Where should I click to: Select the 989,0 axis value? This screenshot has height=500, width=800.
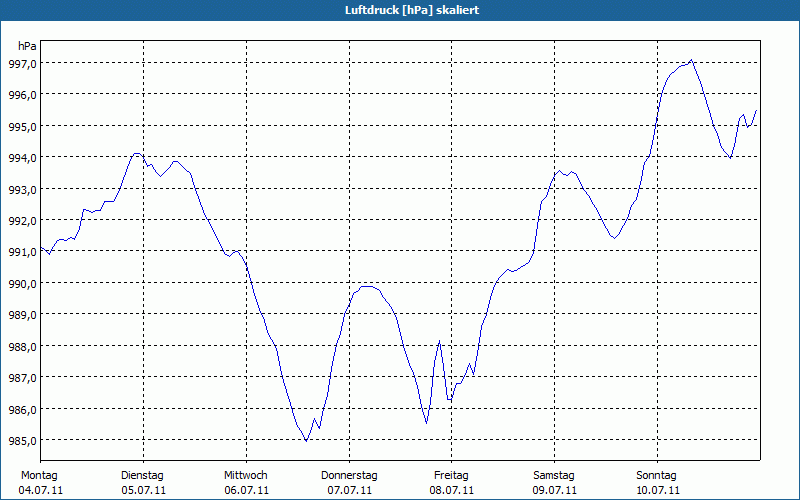pyautogui.click(x=22, y=315)
